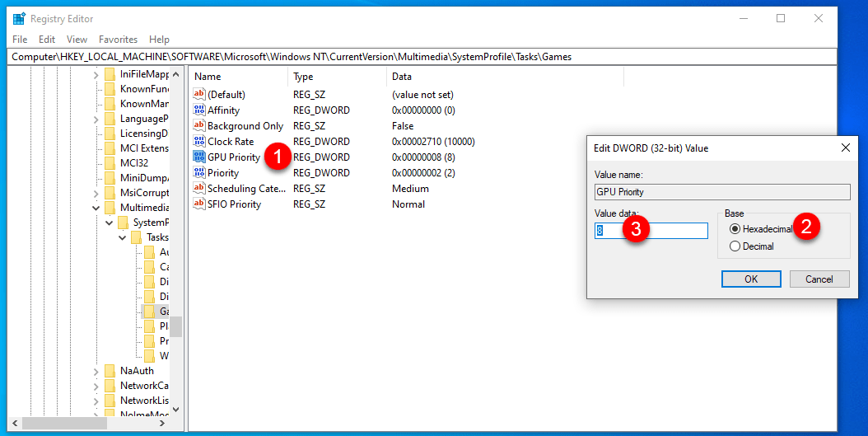
Task: Open the View menu
Action: coord(77,40)
